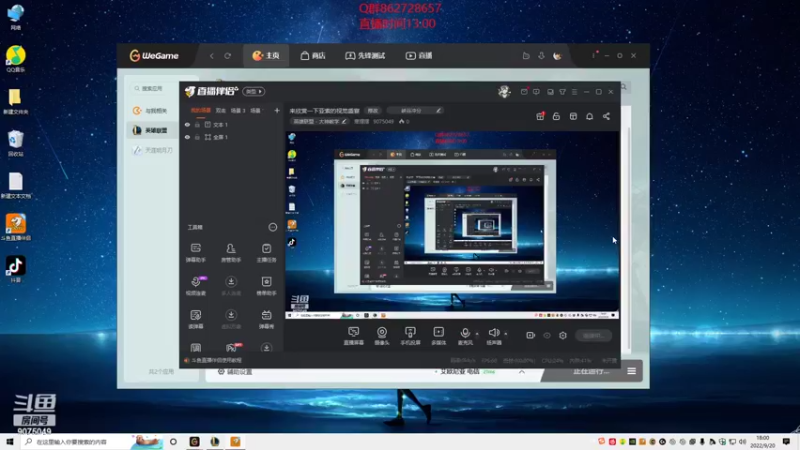Share the live room

pos(606,116)
